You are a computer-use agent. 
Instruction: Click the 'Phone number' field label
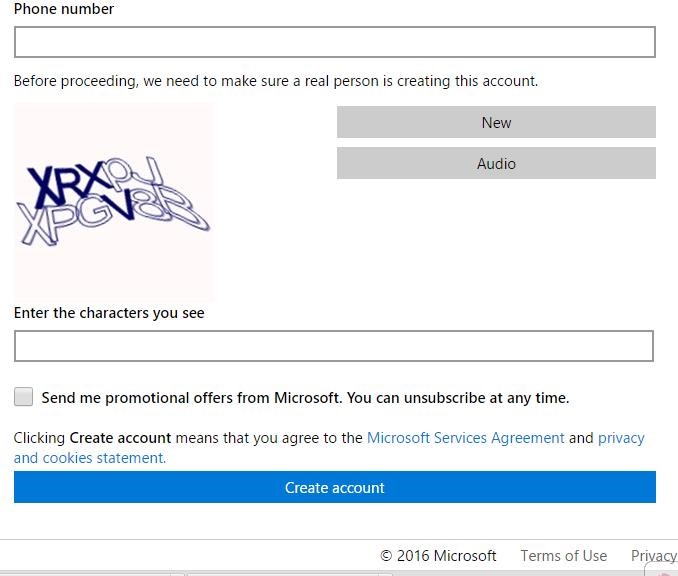(64, 9)
